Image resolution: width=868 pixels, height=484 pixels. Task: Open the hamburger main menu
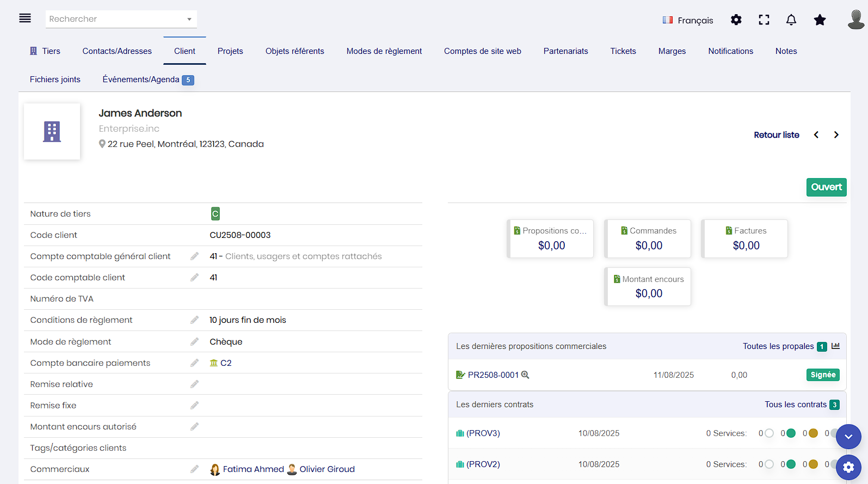pyautogui.click(x=25, y=19)
